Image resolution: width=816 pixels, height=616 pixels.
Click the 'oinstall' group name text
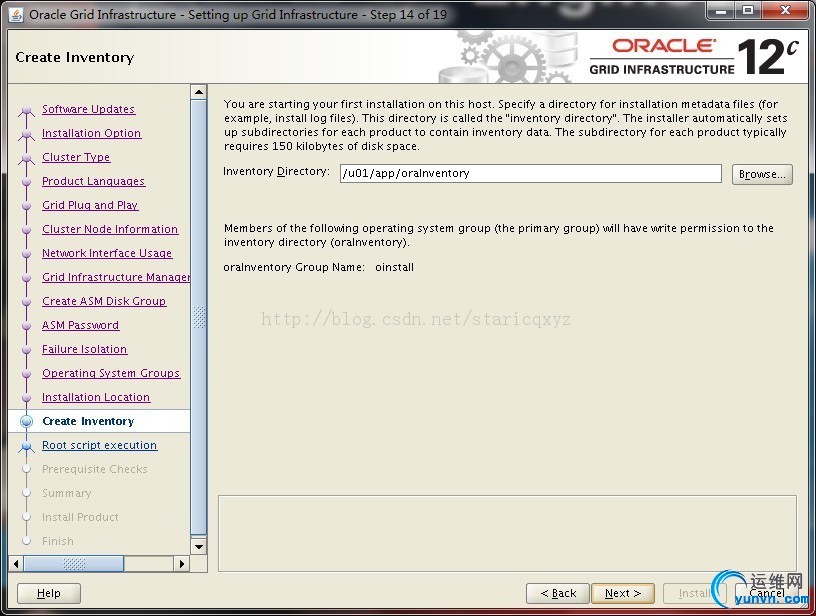(394, 267)
